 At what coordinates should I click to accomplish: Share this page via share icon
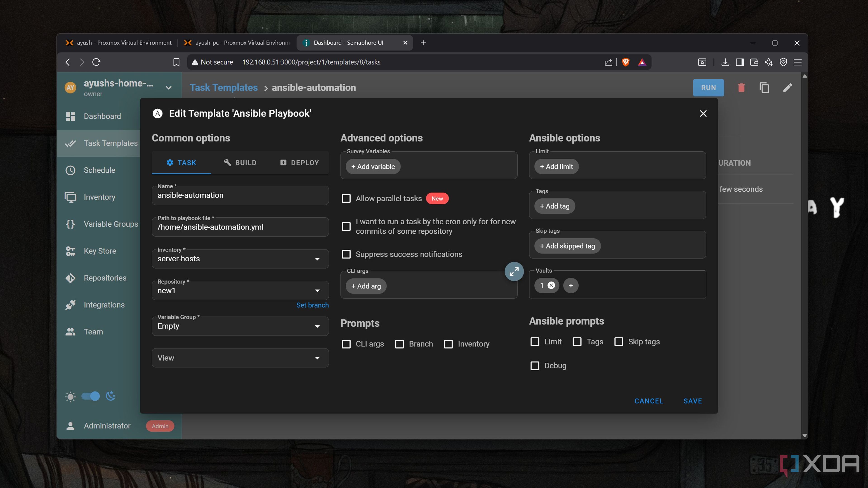coord(608,62)
